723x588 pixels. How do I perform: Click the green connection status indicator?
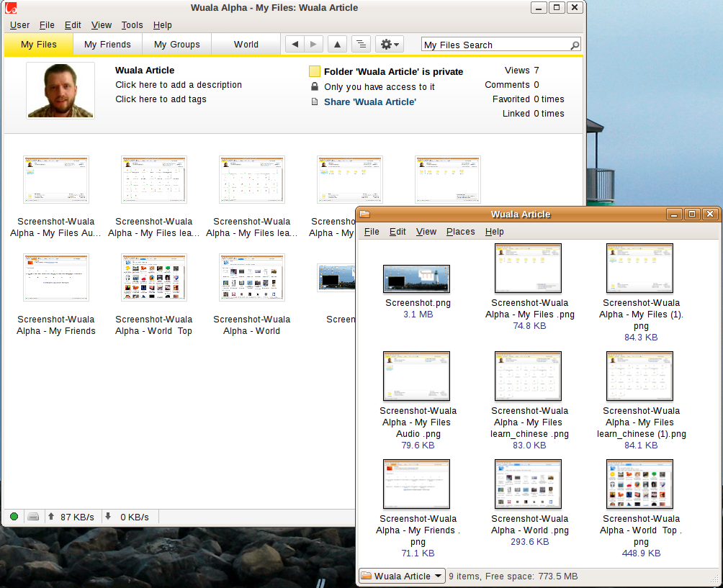(x=14, y=517)
